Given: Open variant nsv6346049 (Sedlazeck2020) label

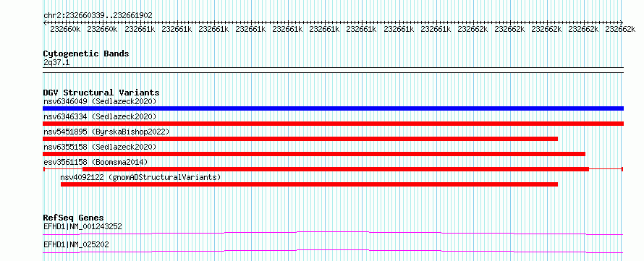Looking at the screenshot, I should coord(100,101).
